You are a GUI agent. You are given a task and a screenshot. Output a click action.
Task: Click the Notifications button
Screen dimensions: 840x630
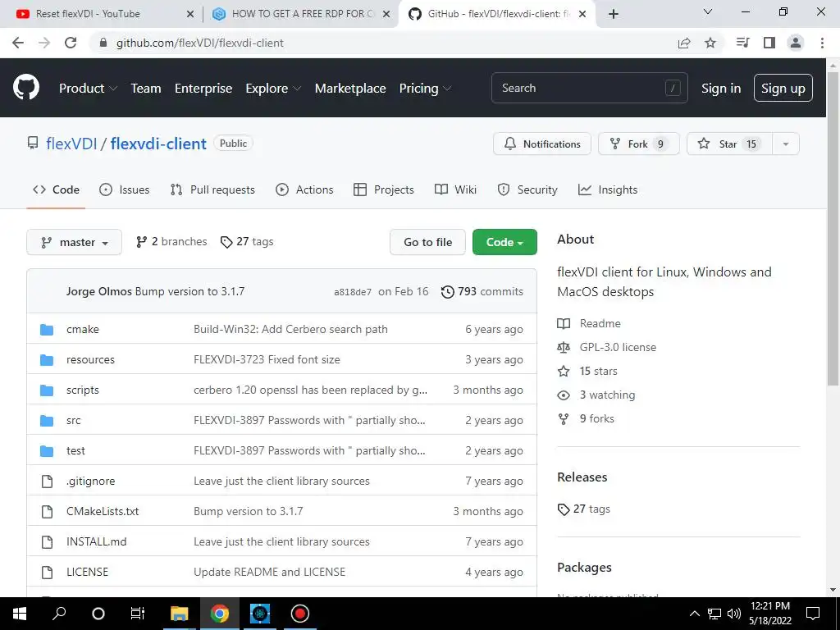(x=542, y=144)
